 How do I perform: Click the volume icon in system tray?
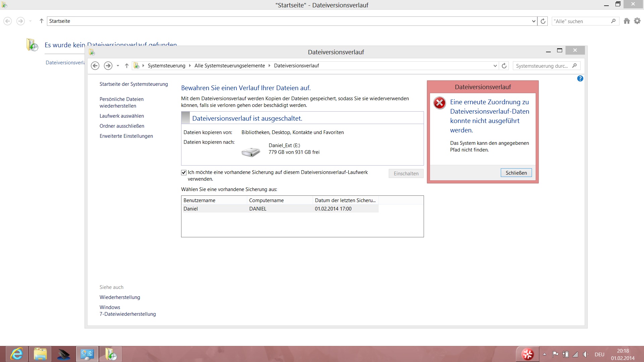(586, 354)
